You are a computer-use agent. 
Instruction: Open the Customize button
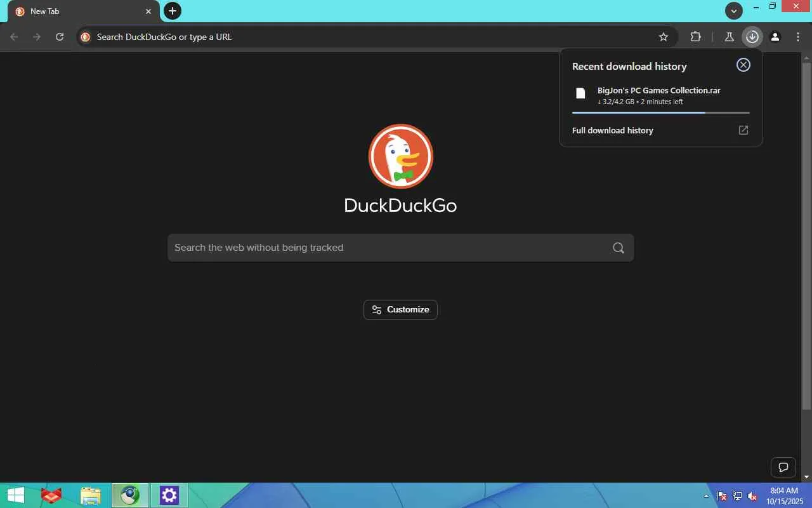(400, 310)
